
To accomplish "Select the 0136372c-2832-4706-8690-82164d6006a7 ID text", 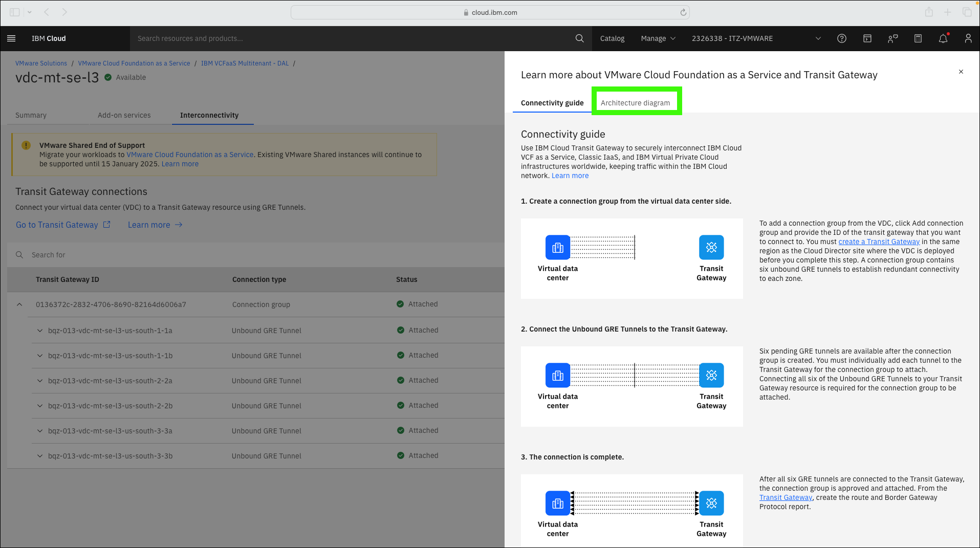I will 111,304.
